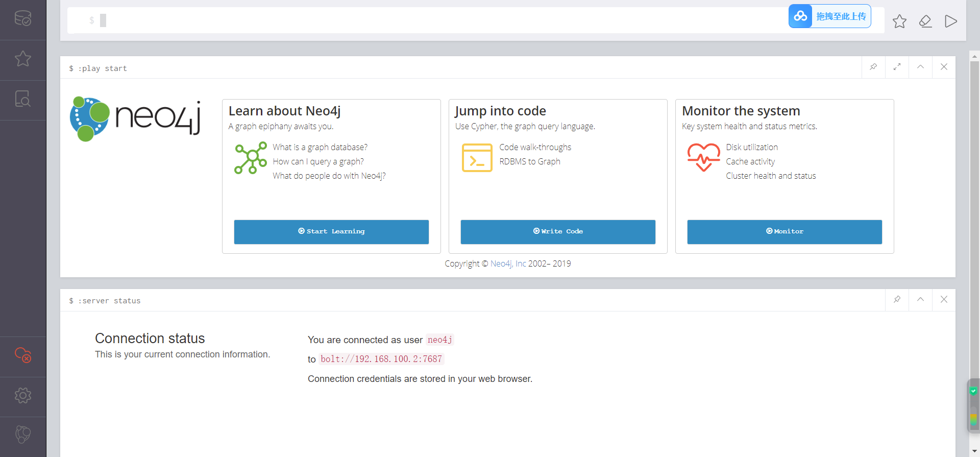The height and width of the screenshot is (457, 980).
Task: Collapse the :play start frame
Action: 920,67
